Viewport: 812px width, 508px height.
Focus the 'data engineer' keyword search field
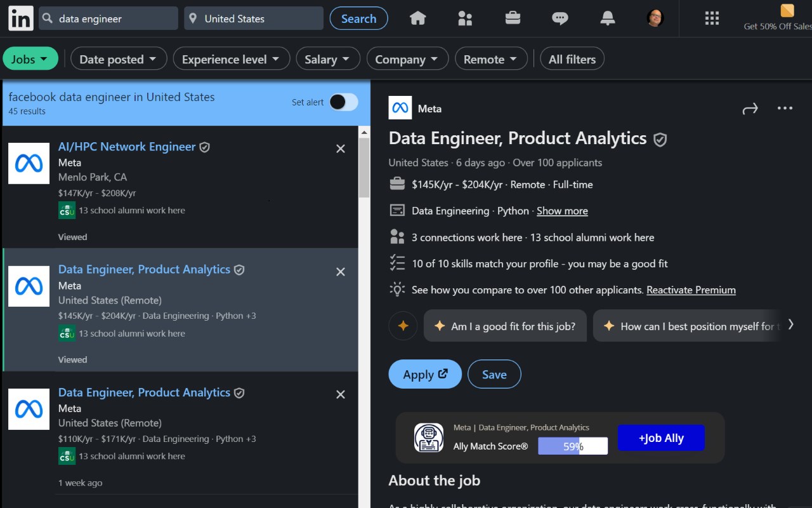click(x=108, y=18)
